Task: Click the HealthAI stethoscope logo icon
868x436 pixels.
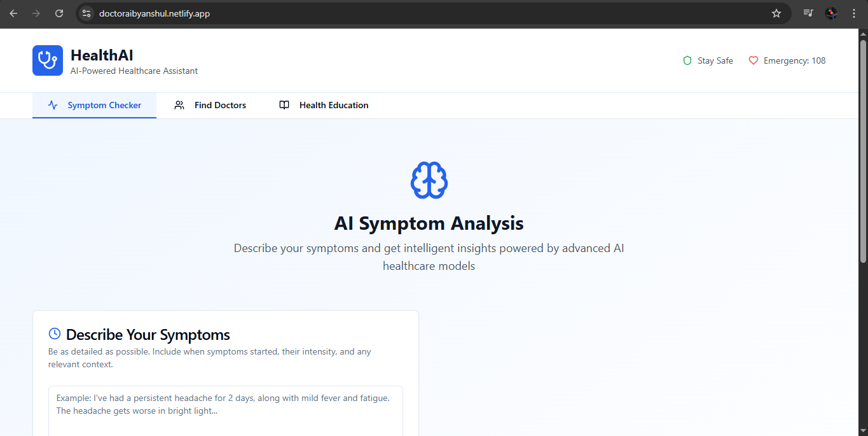Action: coord(48,60)
